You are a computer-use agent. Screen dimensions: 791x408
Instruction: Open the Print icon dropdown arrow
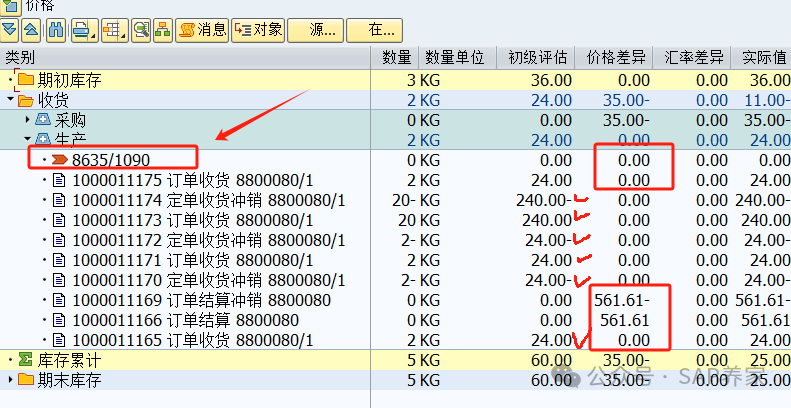pyautogui.click(x=94, y=36)
